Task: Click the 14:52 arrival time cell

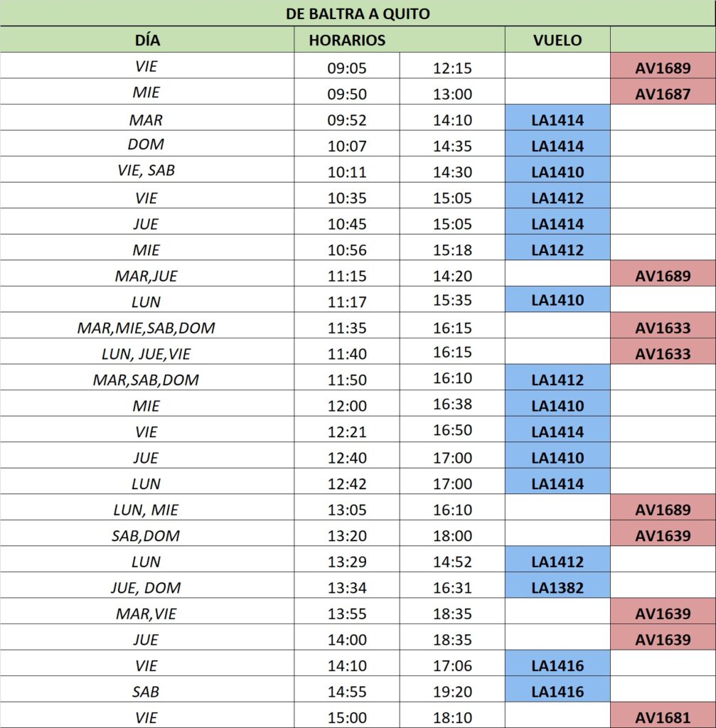Action: (x=452, y=562)
